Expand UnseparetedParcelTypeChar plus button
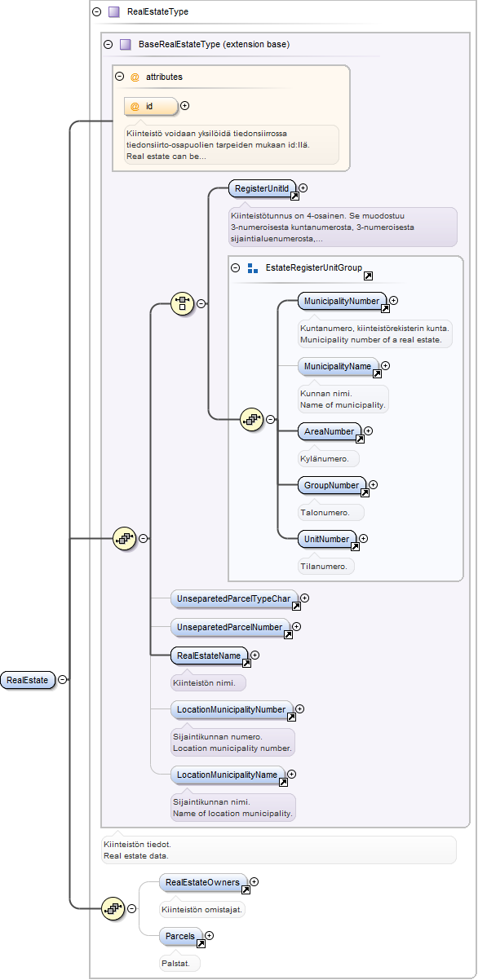 [x=305, y=598]
